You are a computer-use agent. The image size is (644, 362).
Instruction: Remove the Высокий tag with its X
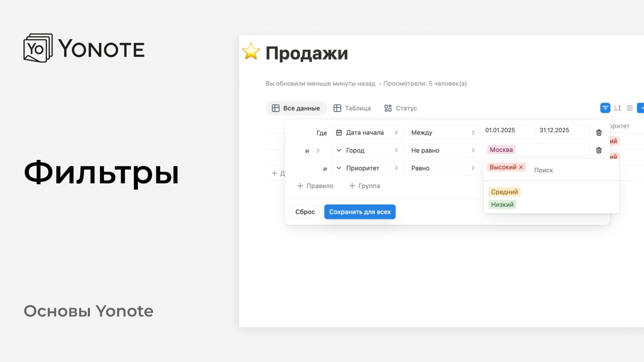pos(521,167)
